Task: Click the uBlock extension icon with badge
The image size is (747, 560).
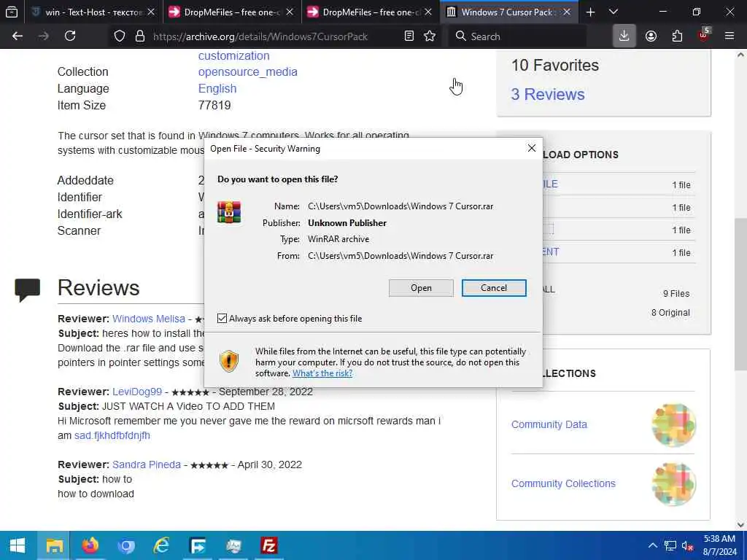Action: coord(704,35)
